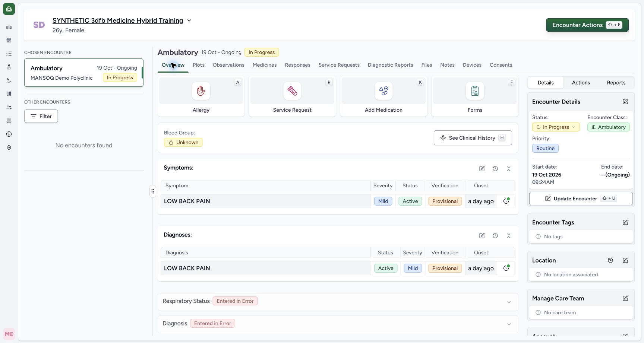Click the Add Medication pills icon
The image size is (644, 343).
click(x=383, y=91)
